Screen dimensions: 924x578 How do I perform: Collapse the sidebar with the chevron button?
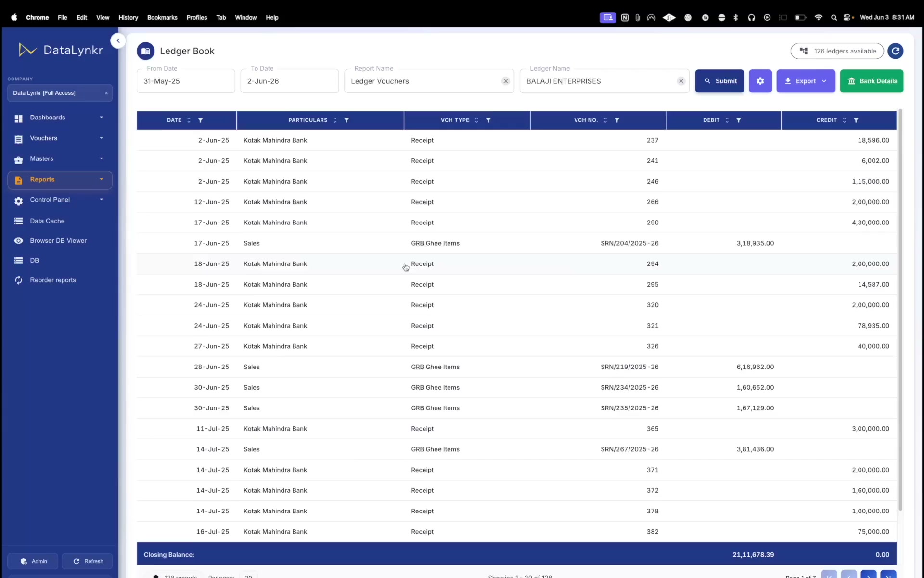[x=118, y=41]
